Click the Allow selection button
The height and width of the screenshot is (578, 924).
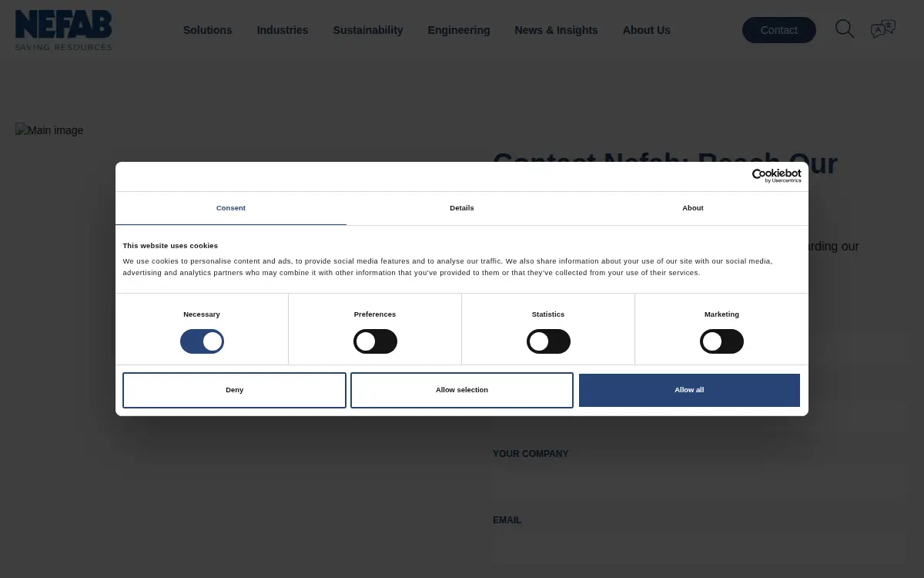[x=462, y=390]
